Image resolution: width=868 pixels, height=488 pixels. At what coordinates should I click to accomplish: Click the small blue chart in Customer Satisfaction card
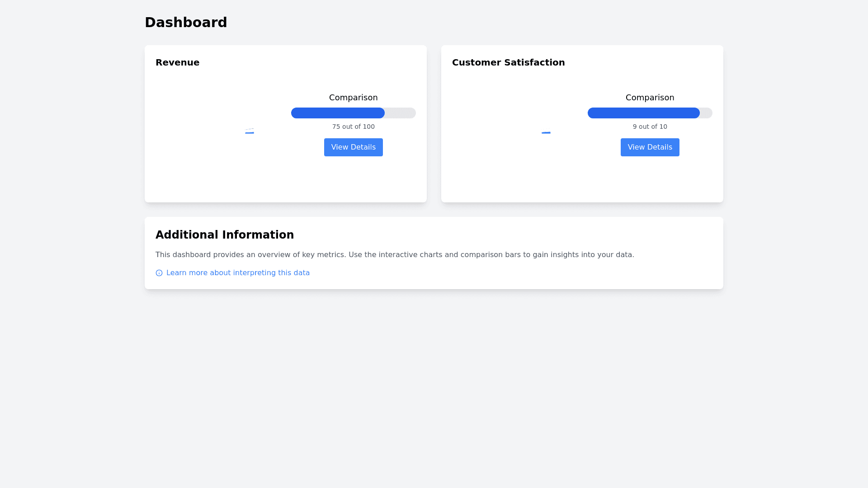[x=546, y=132]
